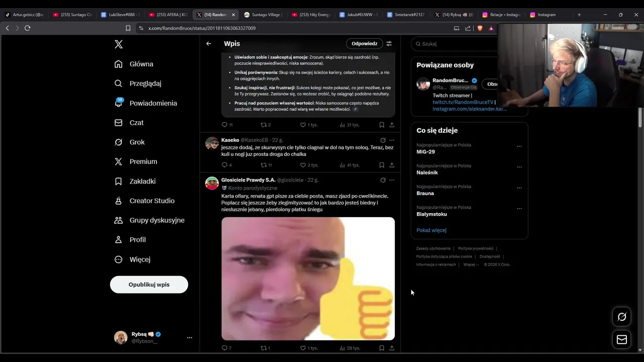This screenshot has height=362, width=644.
Task: Open MiG-29 trending topic
Action: tap(426, 152)
